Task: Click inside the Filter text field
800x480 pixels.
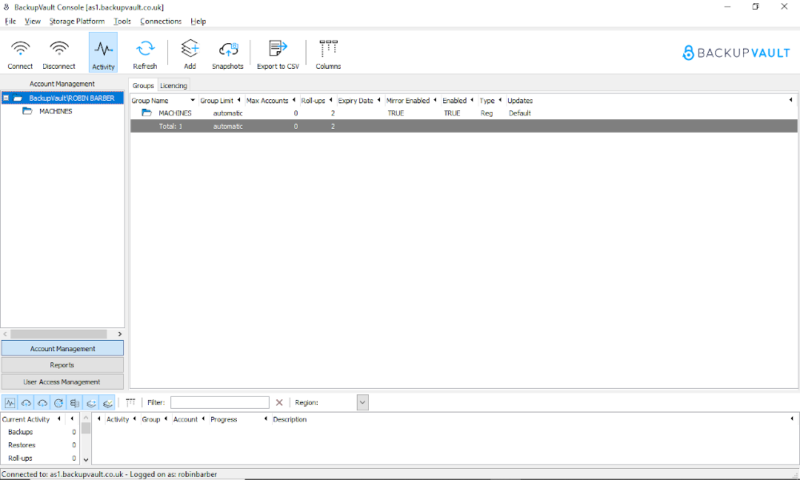Action: point(219,402)
